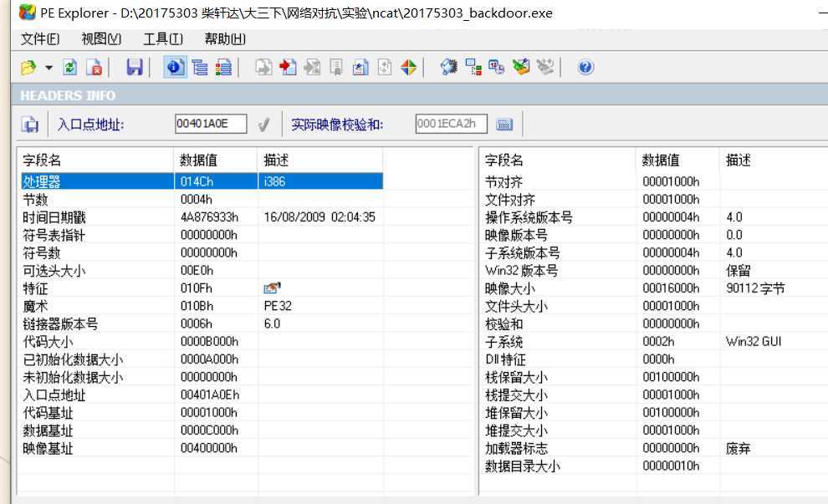Click the 16/08/2009 02:04:35 timestamp cell
Screen dimensions: 828x504
(319, 217)
